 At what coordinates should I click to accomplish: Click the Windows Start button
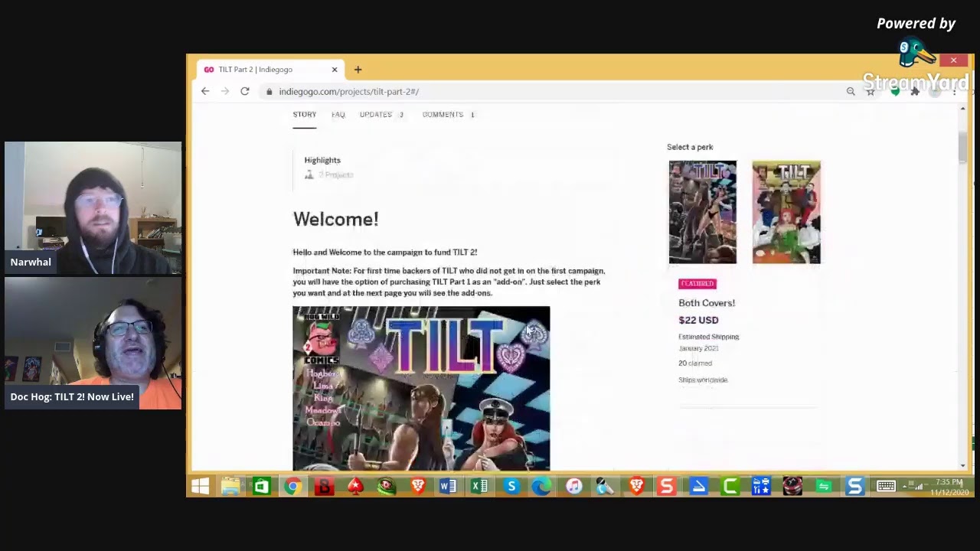201,487
